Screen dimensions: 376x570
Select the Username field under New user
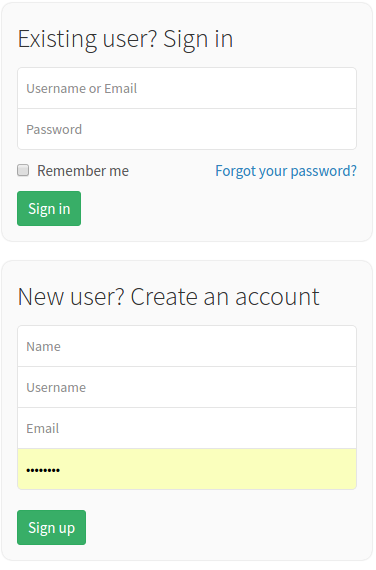(x=187, y=387)
